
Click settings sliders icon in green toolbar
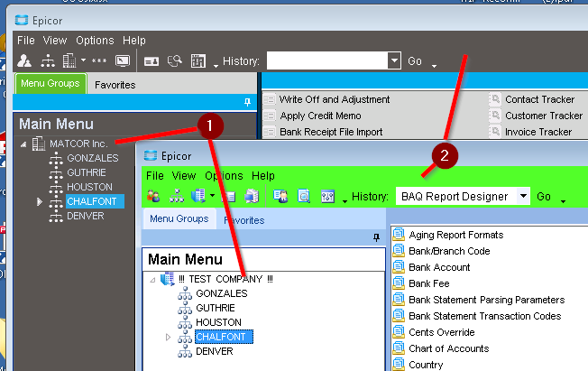[x=327, y=196]
